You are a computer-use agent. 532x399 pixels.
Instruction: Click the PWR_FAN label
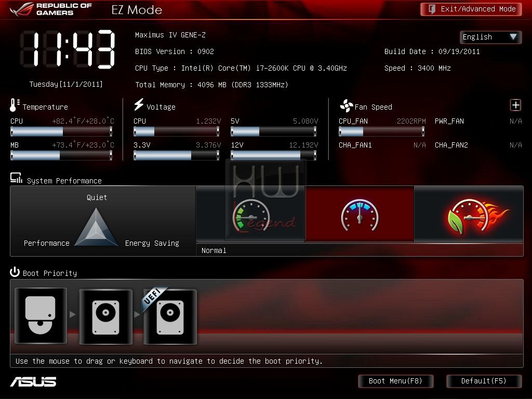[x=449, y=121]
